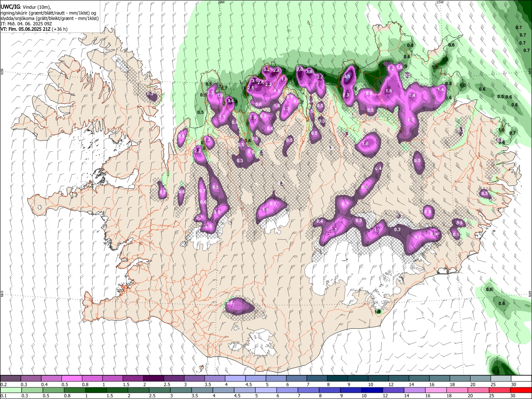The height and width of the screenshot is (399, 532).
Task: Click the '3.2' precipitation value on the map
Action: click(x=266, y=69)
